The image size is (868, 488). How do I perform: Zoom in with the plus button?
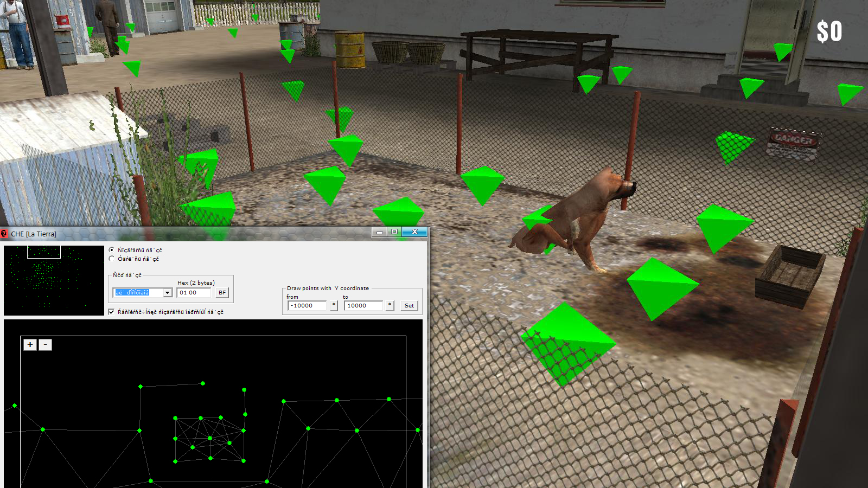pos(30,344)
